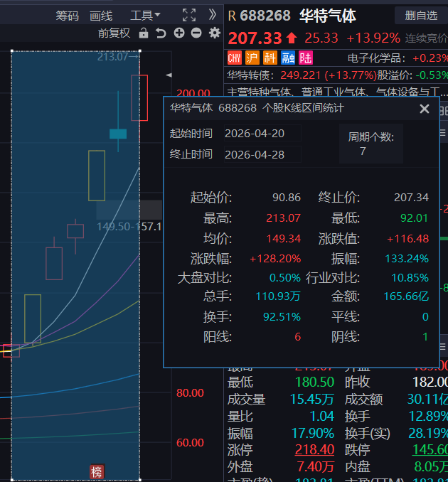Click the 删自选 remove from watchlist button
The width and height of the screenshot is (448, 482).
pyautogui.click(x=421, y=16)
